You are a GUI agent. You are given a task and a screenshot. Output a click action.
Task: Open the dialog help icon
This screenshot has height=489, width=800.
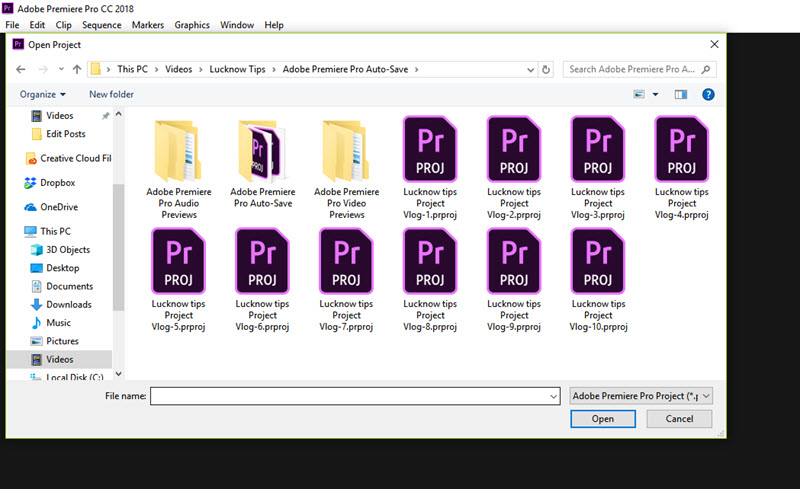click(x=708, y=94)
